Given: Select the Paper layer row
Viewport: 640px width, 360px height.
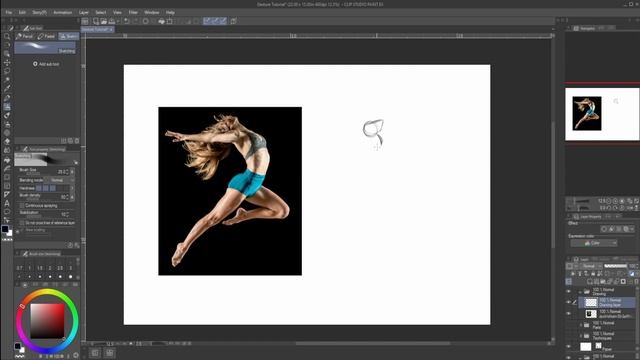Looking at the screenshot, I should click(607, 347).
